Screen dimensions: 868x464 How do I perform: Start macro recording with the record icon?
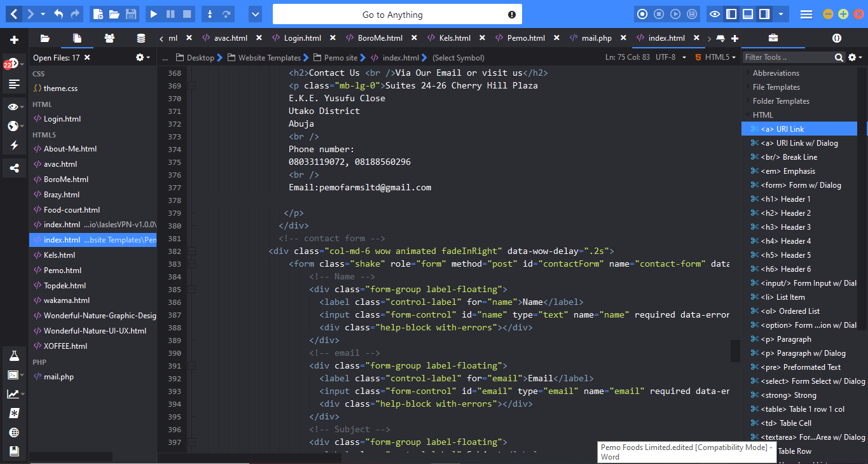pyautogui.click(x=642, y=14)
